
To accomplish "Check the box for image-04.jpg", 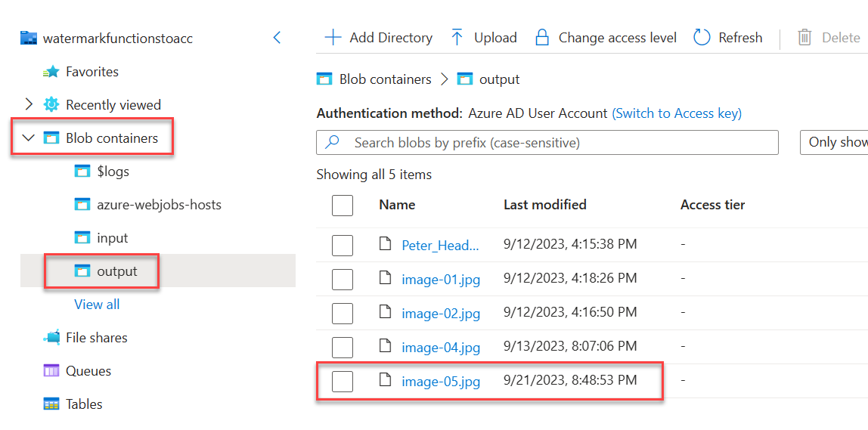I will 343,348.
